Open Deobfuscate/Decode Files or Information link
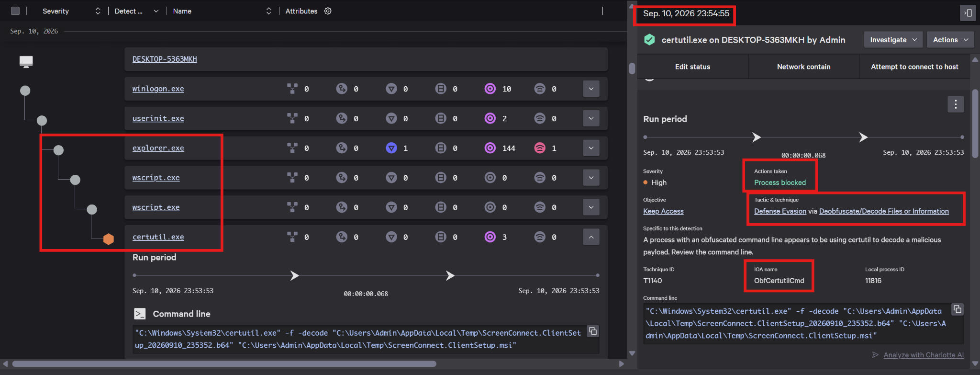The image size is (980, 375). [884, 211]
